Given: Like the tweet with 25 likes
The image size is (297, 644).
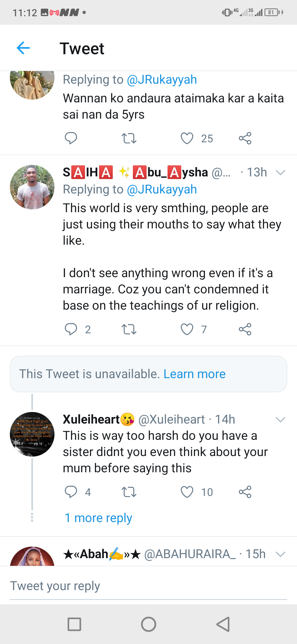Looking at the screenshot, I should point(187,138).
